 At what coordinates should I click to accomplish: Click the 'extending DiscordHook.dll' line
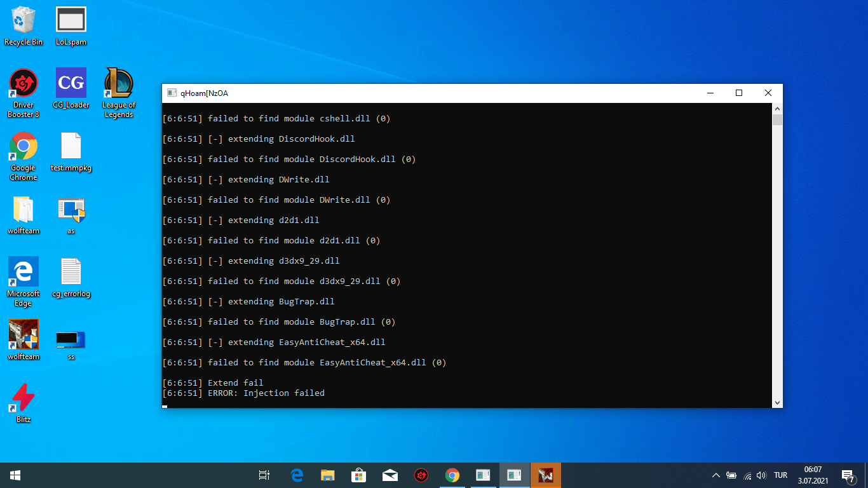(258, 139)
